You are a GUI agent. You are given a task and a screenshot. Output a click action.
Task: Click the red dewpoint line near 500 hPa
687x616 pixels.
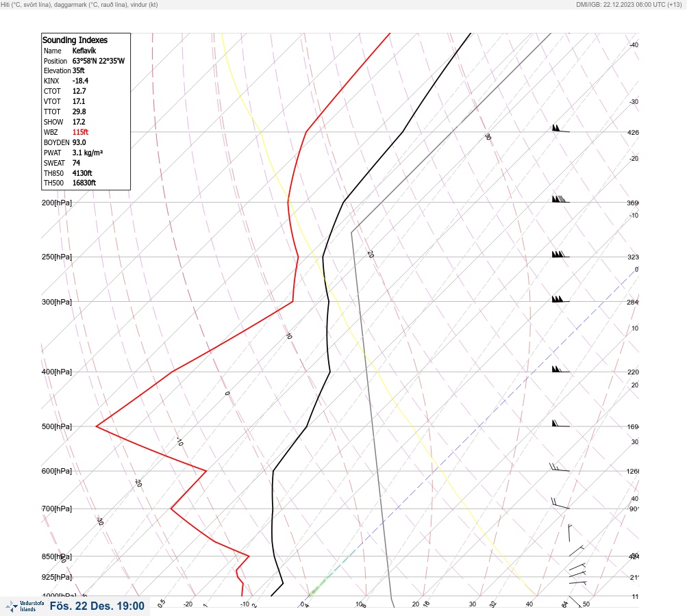97,426
